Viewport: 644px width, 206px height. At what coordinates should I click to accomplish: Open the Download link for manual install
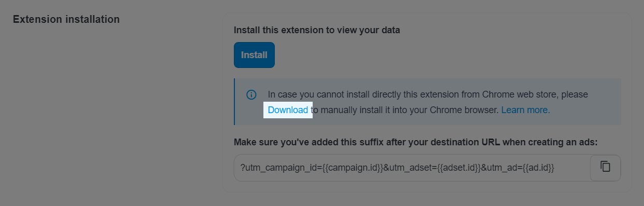pyautogui.click(x=288, y=110)
